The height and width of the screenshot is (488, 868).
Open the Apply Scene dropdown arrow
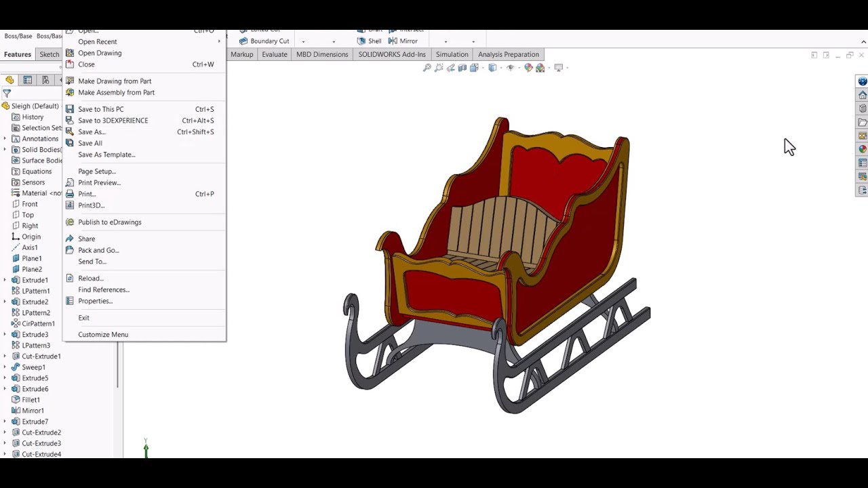coord(549,68)
